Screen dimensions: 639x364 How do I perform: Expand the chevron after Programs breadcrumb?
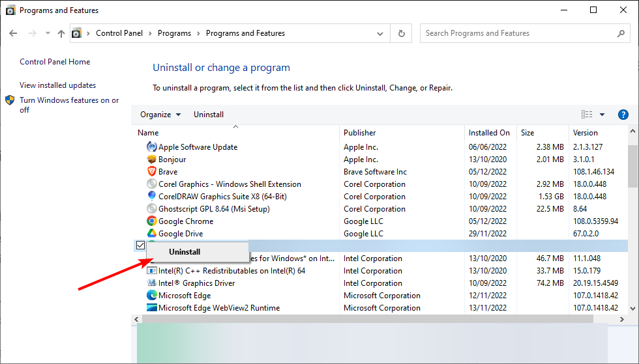[x=198, y=33]
